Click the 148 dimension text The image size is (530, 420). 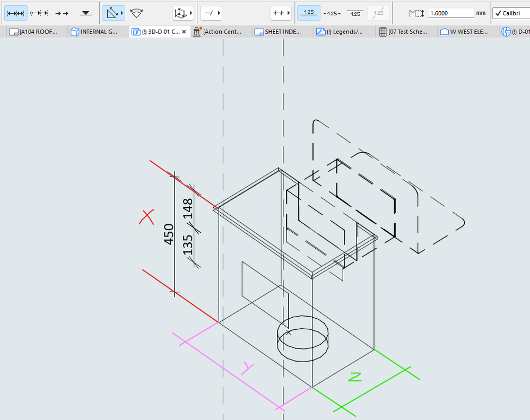pos(188,209)
